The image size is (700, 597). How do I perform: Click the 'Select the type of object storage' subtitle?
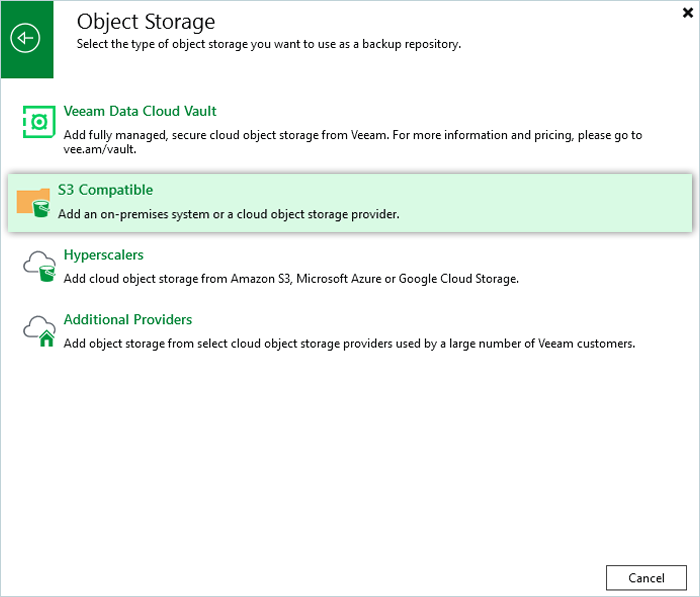pyautogui.click(x=269, y=45)
